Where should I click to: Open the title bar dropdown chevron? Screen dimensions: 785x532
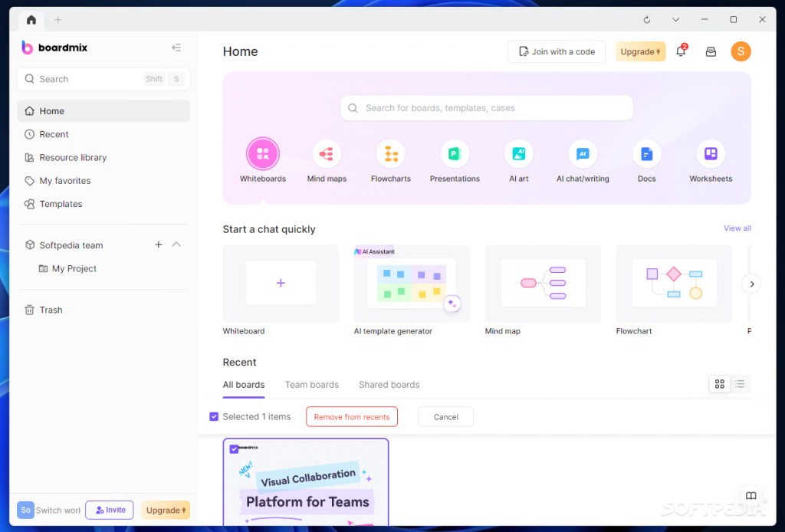tap(675, 20)
